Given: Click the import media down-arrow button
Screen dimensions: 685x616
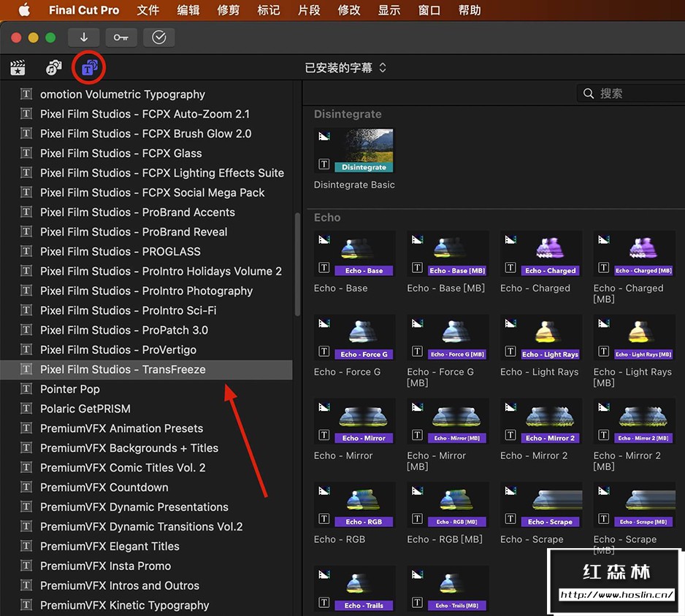Looking at the screenshot, I should [x=83, y=37].
